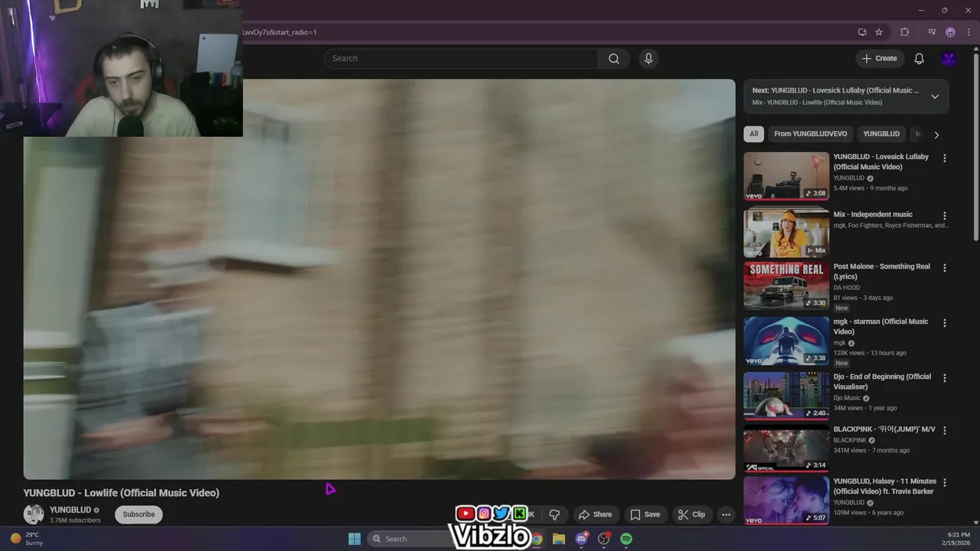Subscribe to the YUNGBLUD channel
Screen dimensions: 980x551
tap(139, 514)
